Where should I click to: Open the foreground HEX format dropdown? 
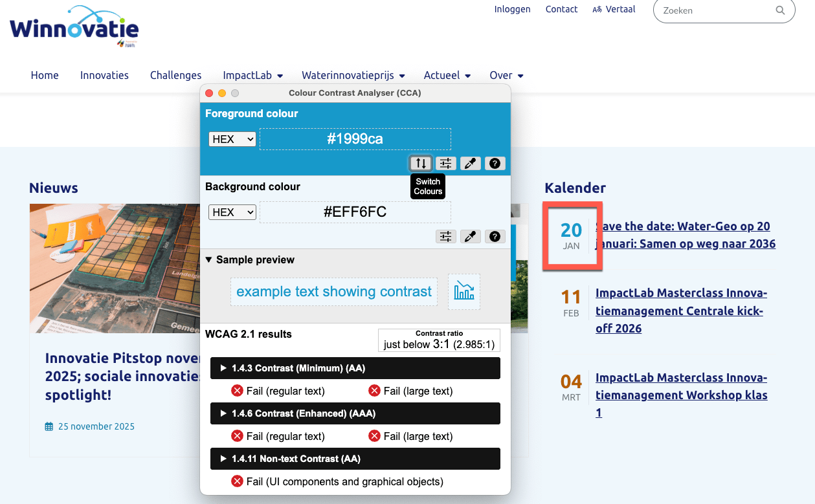pos(232,139)
